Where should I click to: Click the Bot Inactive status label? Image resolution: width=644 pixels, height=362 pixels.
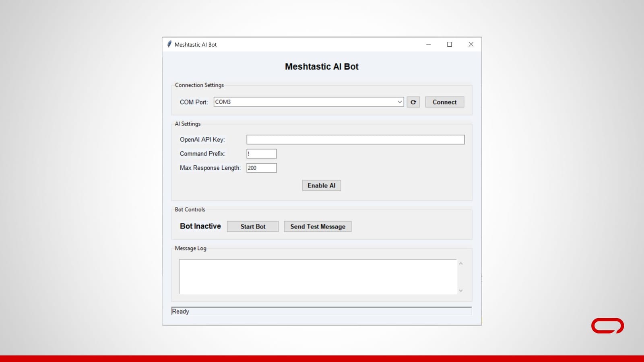200,226
